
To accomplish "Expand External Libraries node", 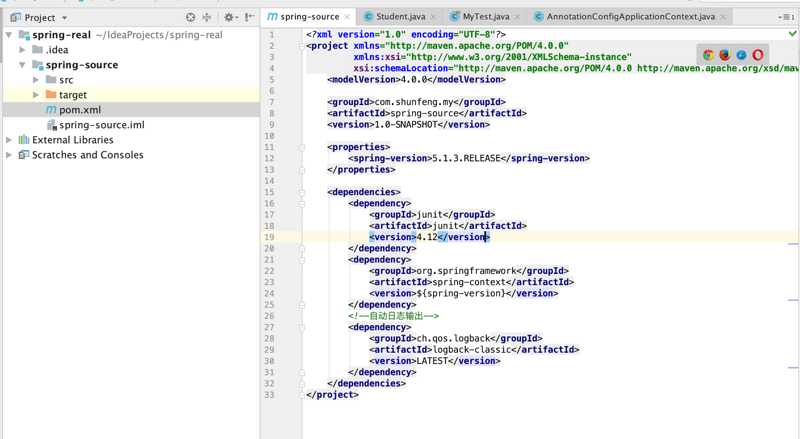I will pos(10,140).
